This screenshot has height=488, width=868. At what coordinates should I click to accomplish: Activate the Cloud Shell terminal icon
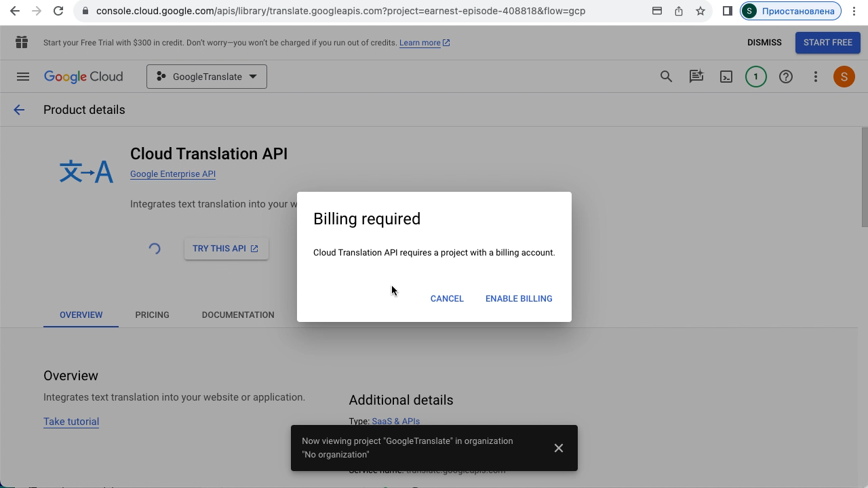(726, 77)
